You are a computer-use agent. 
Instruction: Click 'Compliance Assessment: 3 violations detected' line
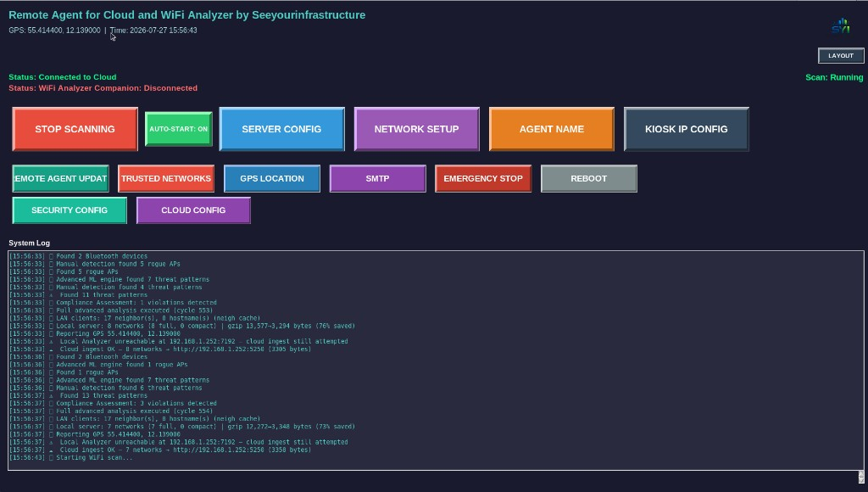click(113, 403)
